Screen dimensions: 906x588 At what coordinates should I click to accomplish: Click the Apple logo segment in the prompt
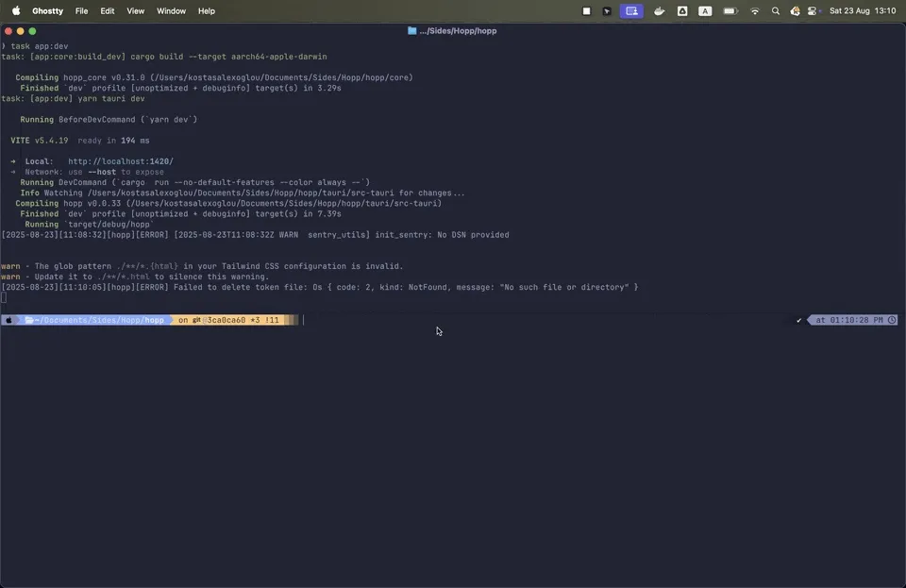[x=8, y=320]
